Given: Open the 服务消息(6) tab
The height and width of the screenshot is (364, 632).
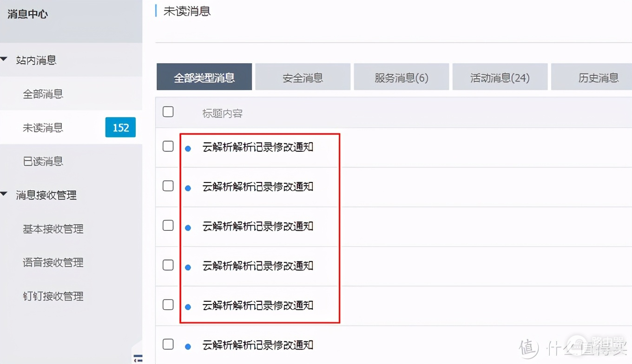Looking at the screenshot, I should pos(402,78).
